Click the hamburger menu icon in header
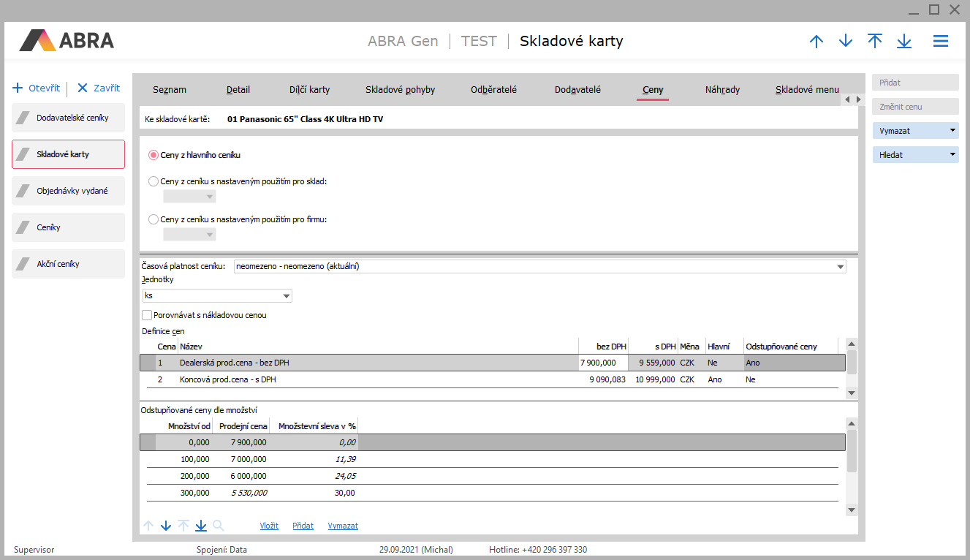This screenshot has height=560, width=970. pos(941,42)
